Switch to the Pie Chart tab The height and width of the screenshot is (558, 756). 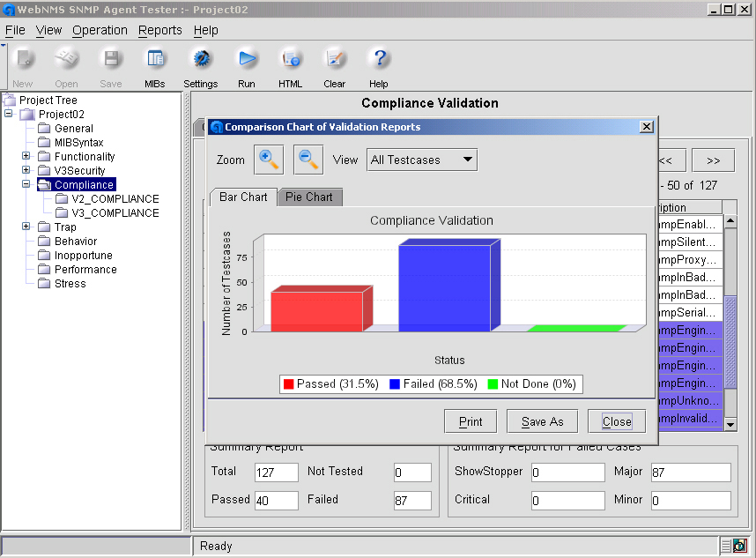[x=309, y=197]
